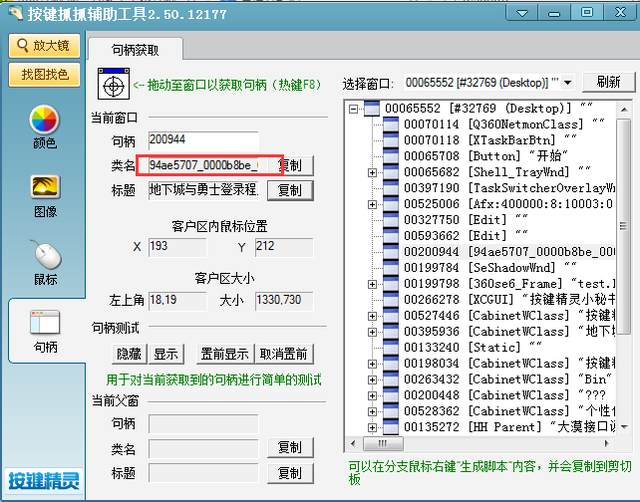
Task: Open the 放大镜 magnifier tool
Action: coord(44,46)
